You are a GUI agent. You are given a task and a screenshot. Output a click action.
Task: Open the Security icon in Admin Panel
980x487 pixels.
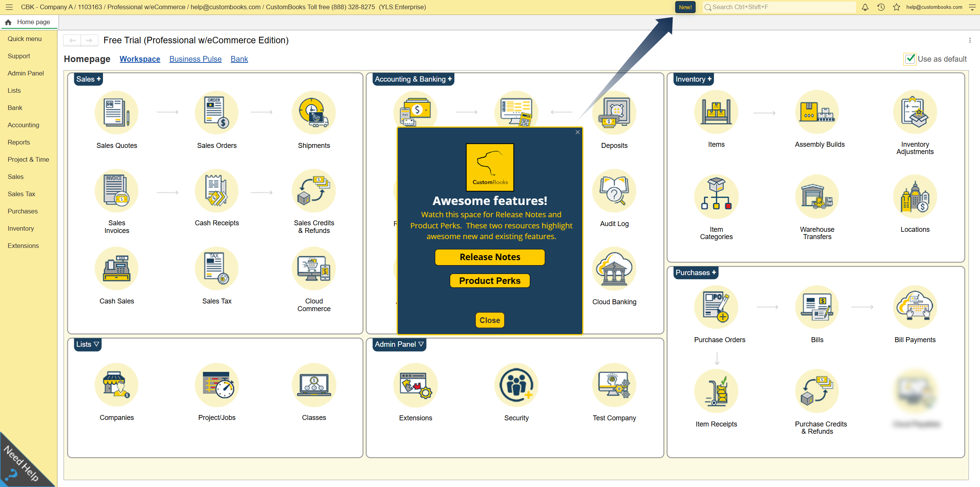[x=516, y=385]
